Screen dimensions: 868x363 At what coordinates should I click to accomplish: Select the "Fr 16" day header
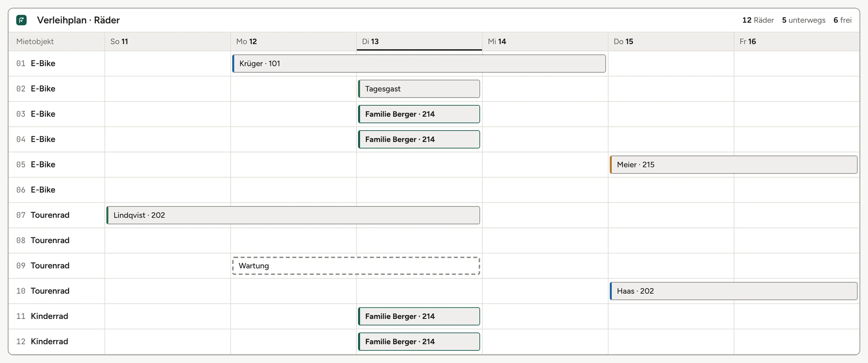click(x=797, y=42)
